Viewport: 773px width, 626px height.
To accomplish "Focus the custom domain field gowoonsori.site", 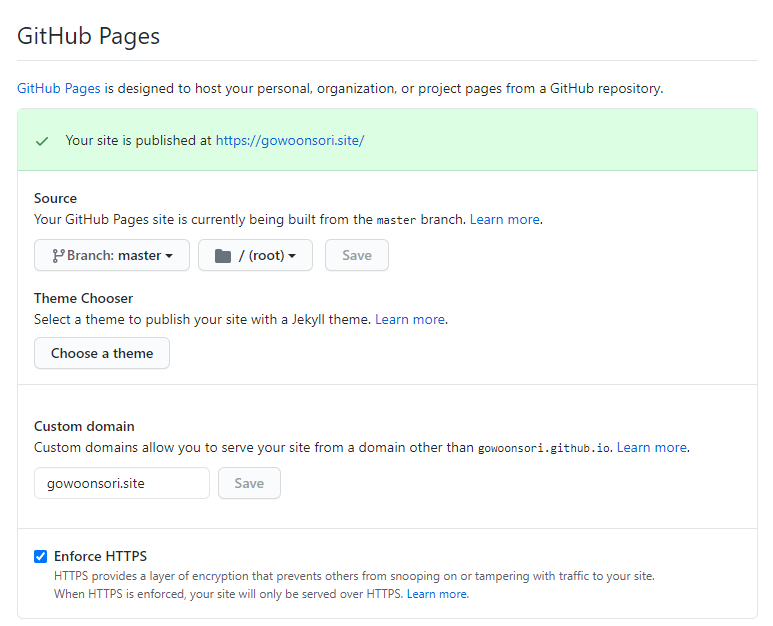I will point(122,483).
